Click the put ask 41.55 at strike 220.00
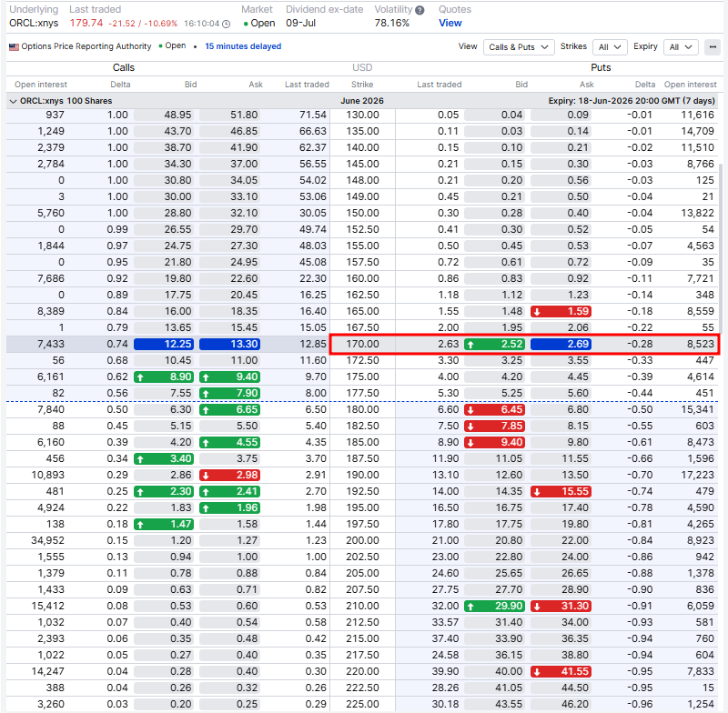Viewport: 728px width, 713px height. click(561, 672)
